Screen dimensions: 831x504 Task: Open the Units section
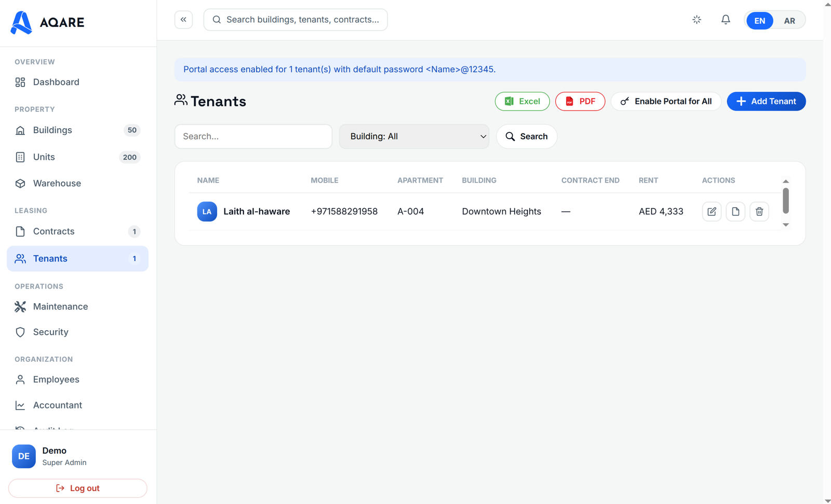click(x=77, y=157)
